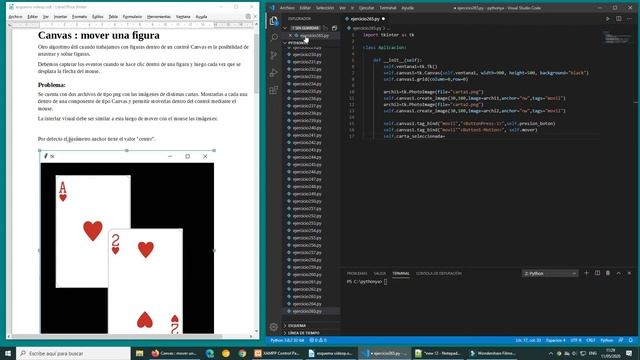
Task: Open notifications bell in VS Code status bar
Action: point(631,340)
